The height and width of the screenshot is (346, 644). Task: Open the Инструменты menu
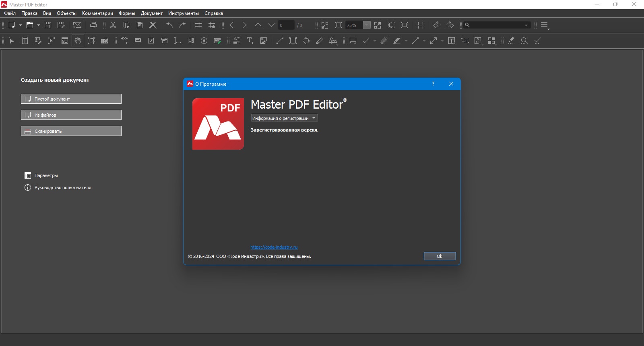click(184, 13)
